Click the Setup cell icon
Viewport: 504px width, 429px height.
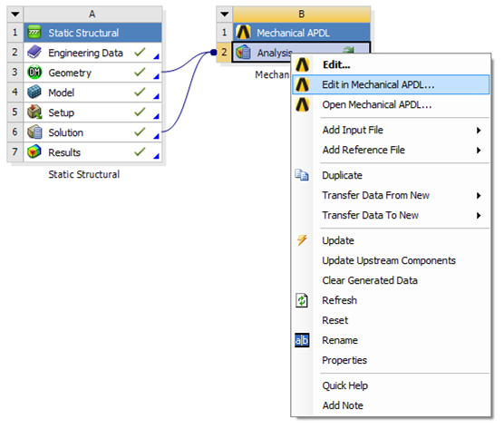34,112
